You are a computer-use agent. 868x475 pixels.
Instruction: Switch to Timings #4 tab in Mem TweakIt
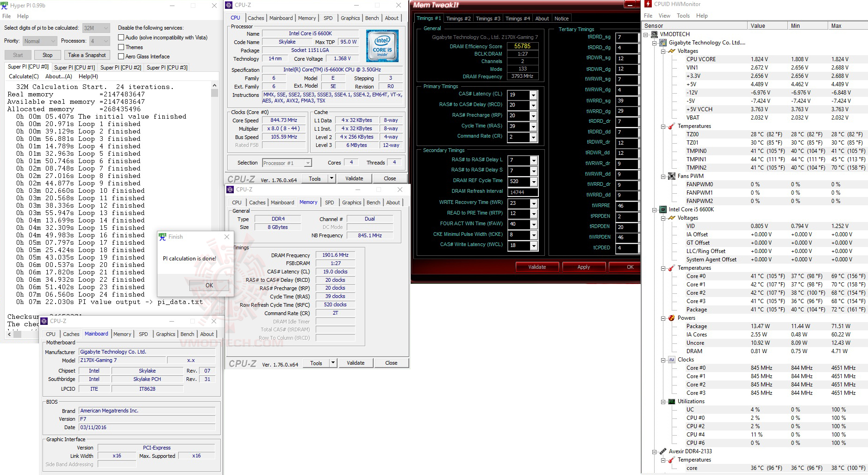[518, 19]
